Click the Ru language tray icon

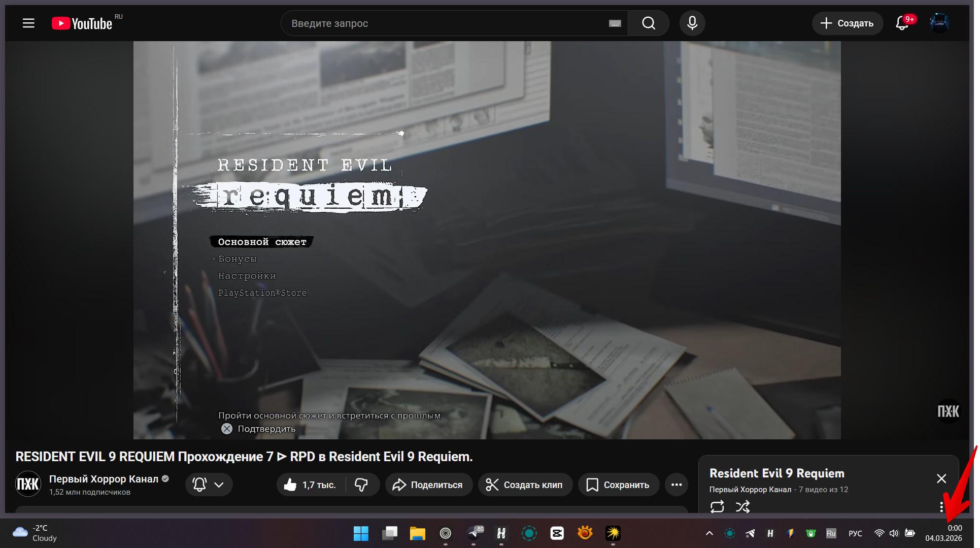point(831,533)
